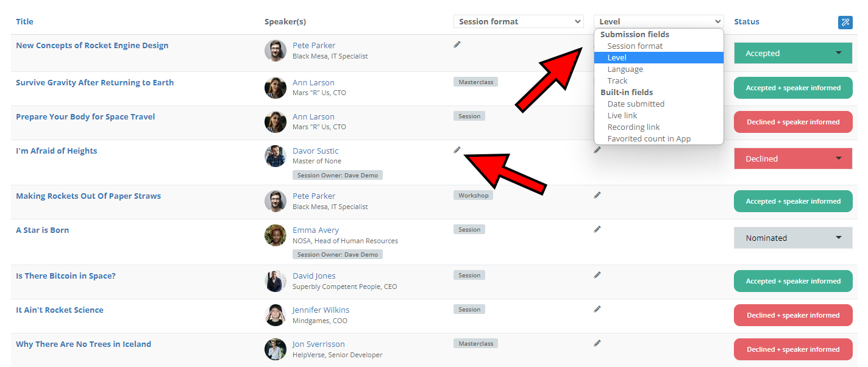
Task: Click Accepted + speaker informed for Is There Bitcoin
Action: [793, 281]
